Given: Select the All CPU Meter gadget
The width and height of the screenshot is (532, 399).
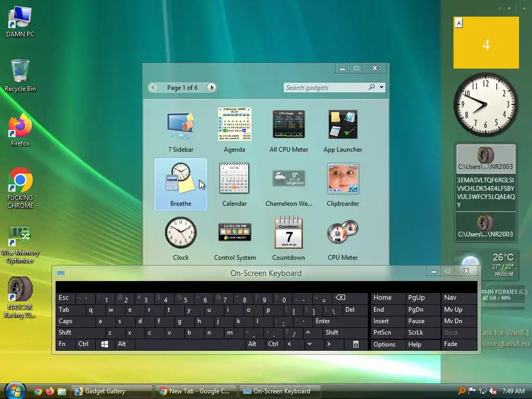Looking at the screenshot, I should [289, 130].
